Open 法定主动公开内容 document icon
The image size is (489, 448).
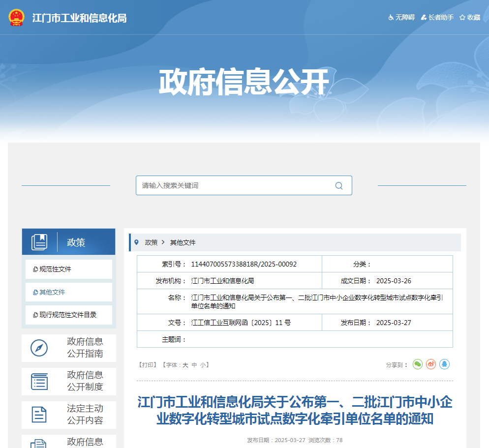(39, 415)
